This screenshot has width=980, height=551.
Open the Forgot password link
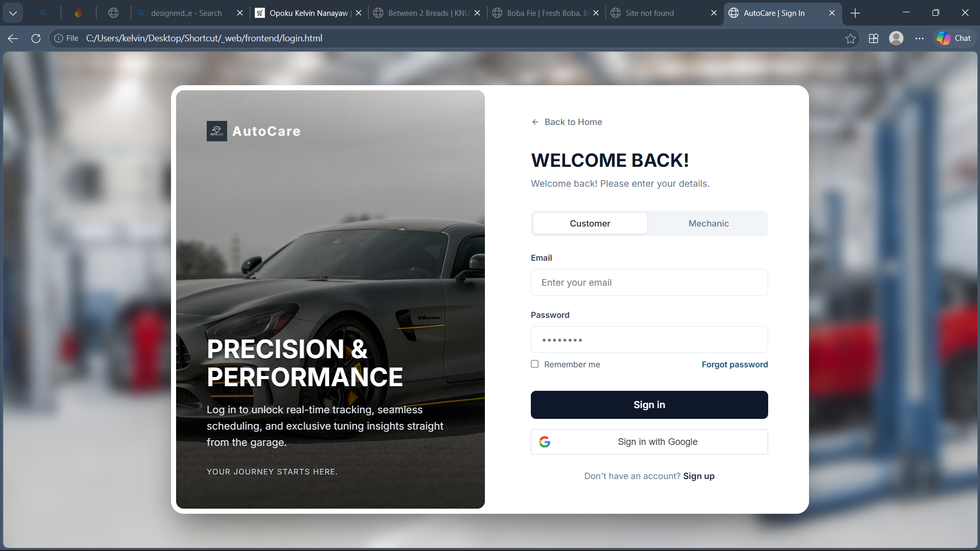pyautogui.click(x=734, y=364)
